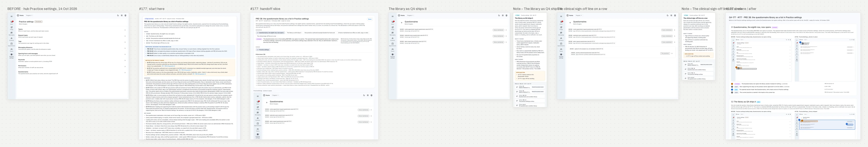Open Program dropdown in clinical sign-off line frame
Image resolution: width=868 pixels, height=147 pixels.
[x=579, y=16]
